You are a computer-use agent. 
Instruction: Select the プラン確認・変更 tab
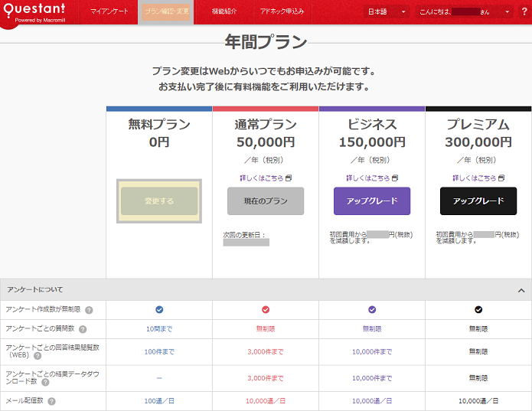tap(166, 11)
